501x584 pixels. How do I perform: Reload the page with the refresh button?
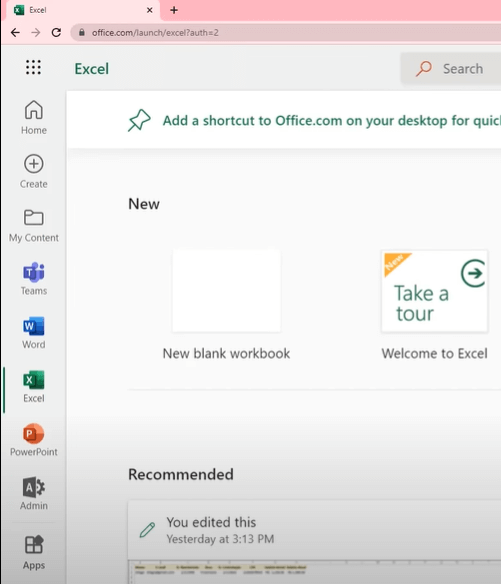point(56,33)
